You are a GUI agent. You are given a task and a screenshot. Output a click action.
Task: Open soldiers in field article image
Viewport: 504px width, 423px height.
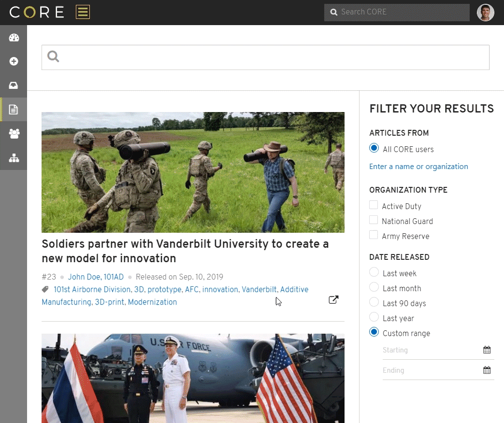coord(193,172)
